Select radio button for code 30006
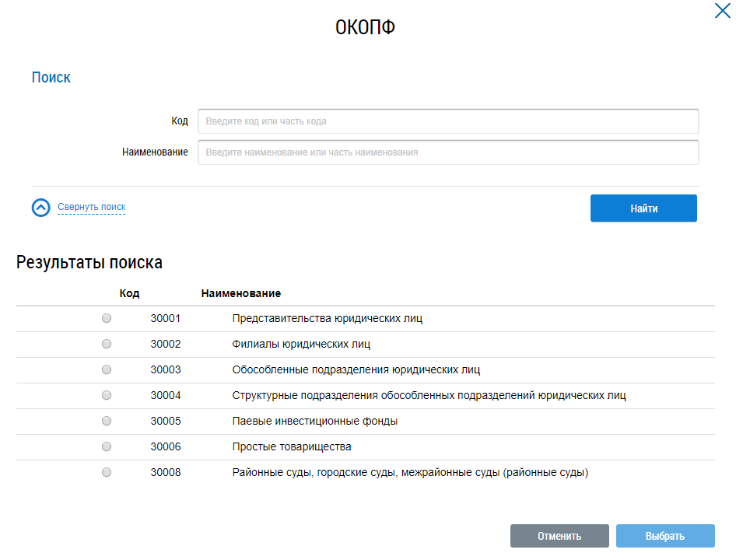The image size is (736, 560). coord(107,446)
